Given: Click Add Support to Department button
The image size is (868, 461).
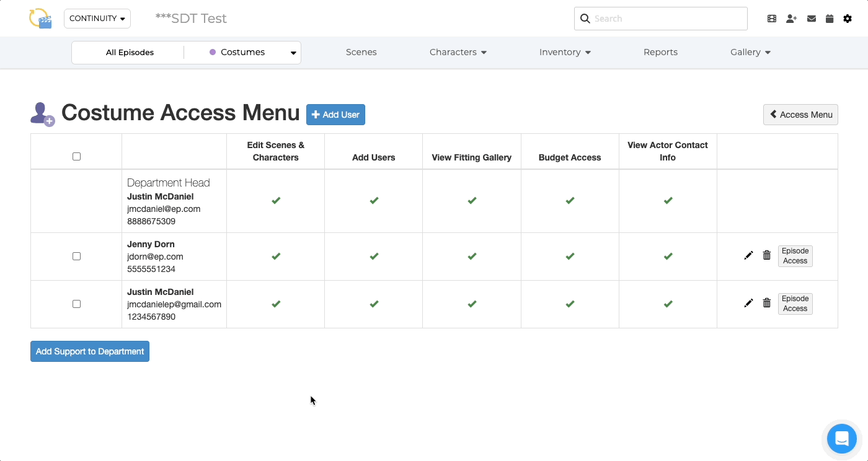Looking at the screenshot, I should (90, 351).
